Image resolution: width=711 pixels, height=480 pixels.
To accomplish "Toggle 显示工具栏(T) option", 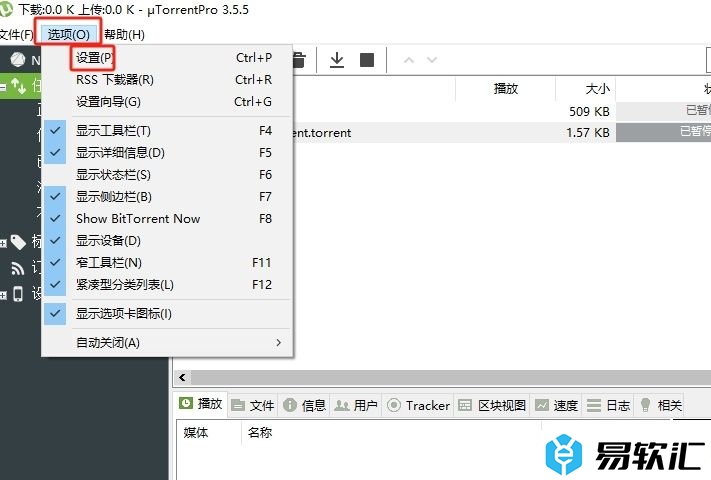I will tap(167, 131).
